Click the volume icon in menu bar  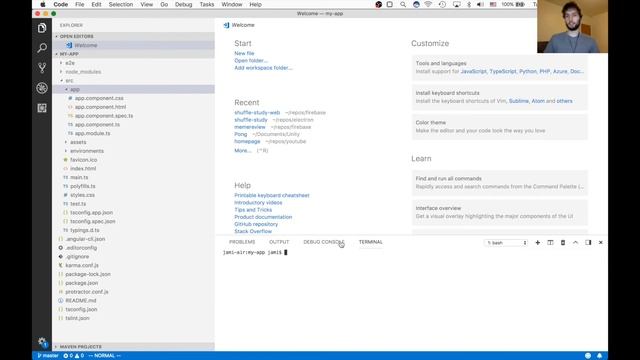pyautogui.click(x=480, y=4)
